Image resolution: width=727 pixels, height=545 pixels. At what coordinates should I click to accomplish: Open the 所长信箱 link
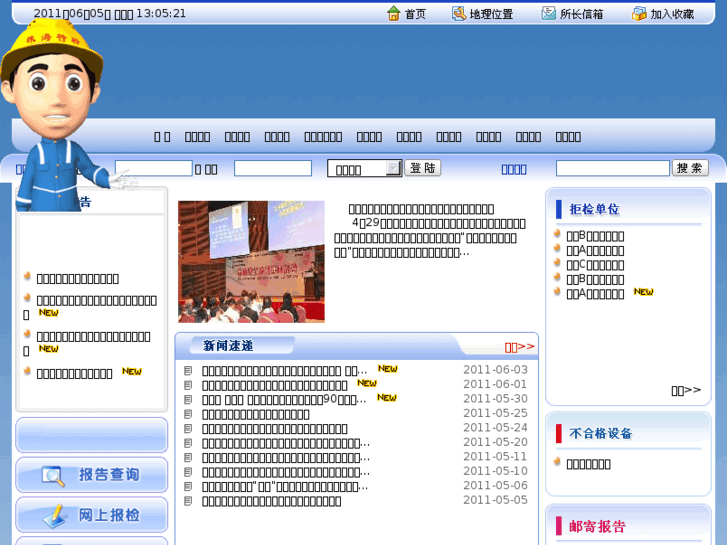[581, 14]
